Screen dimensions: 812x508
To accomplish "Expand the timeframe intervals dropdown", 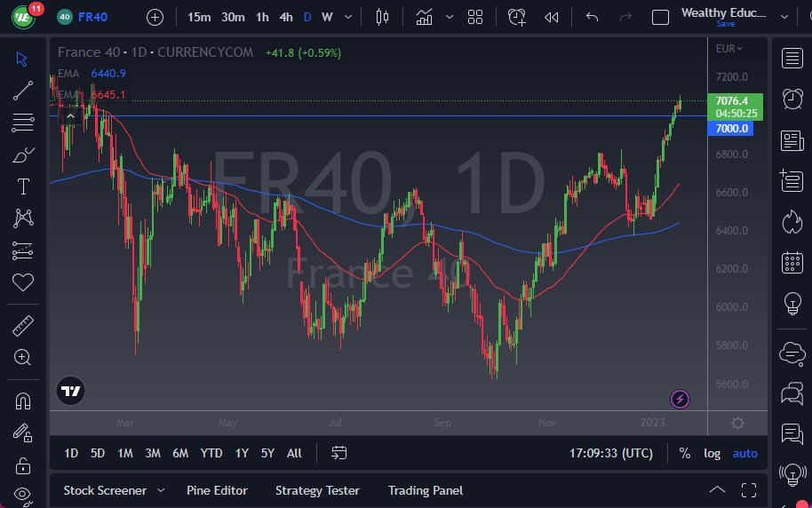I will click(x=348, y=17).
